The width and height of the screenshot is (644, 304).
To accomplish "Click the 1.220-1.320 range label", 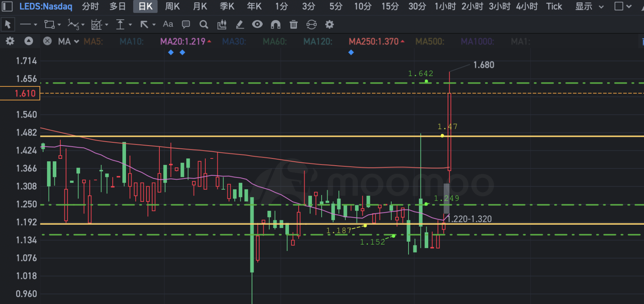I will (470, 219).
